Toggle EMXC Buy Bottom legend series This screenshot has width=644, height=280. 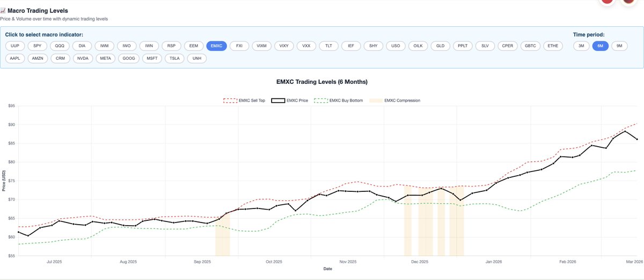coord(338,100)
